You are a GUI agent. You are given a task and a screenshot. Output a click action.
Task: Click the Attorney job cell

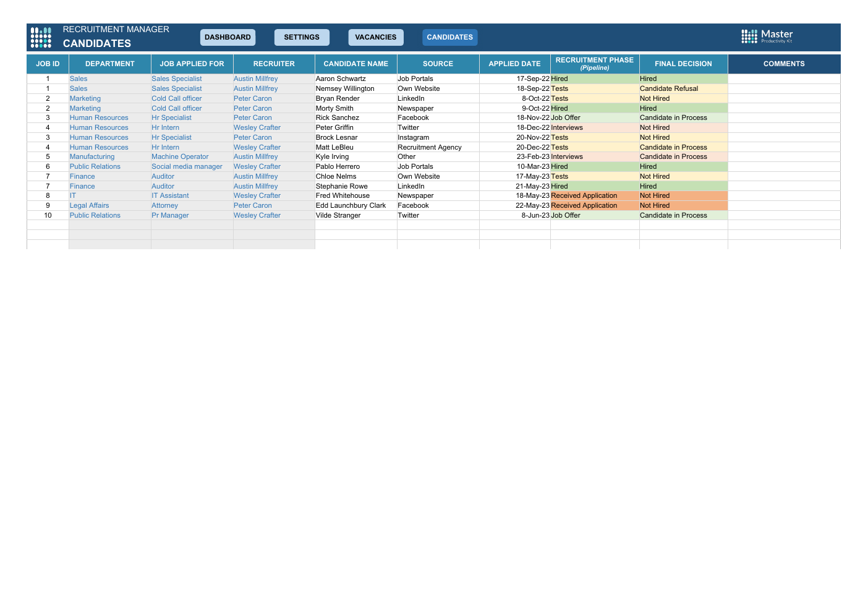point(192,205)
